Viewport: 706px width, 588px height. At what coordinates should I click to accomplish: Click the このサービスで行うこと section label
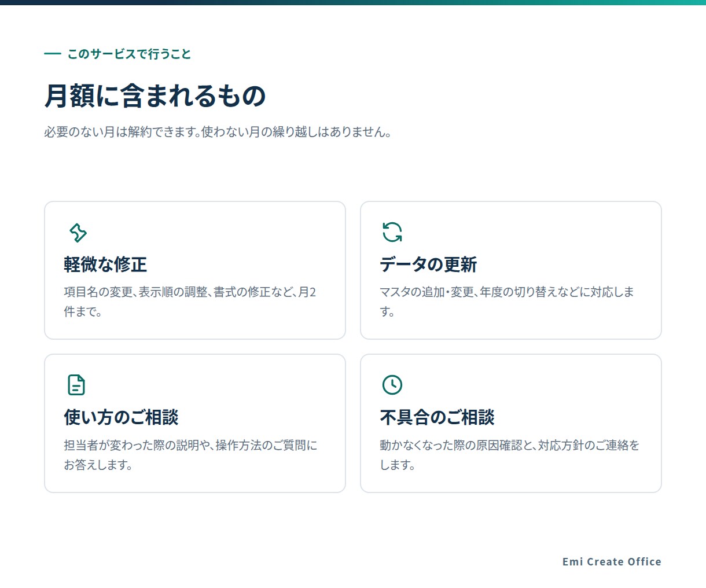pos(129,54)
